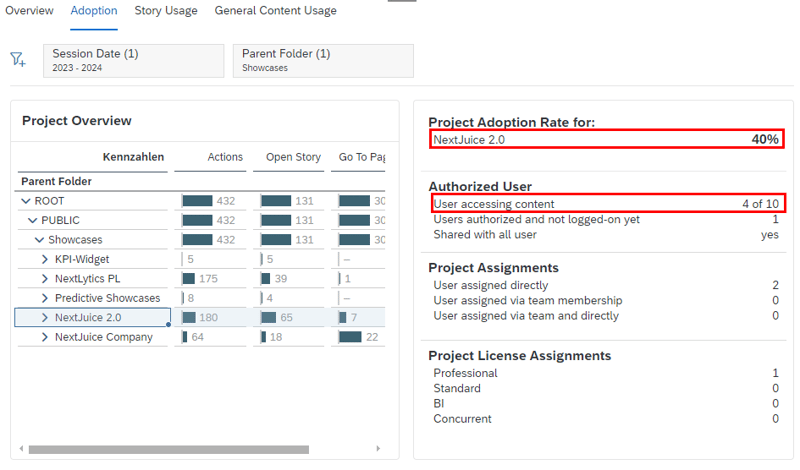Screen dimensions: 800x470
Task: Click the Authorized User heading
Action: tap(480, 187)
